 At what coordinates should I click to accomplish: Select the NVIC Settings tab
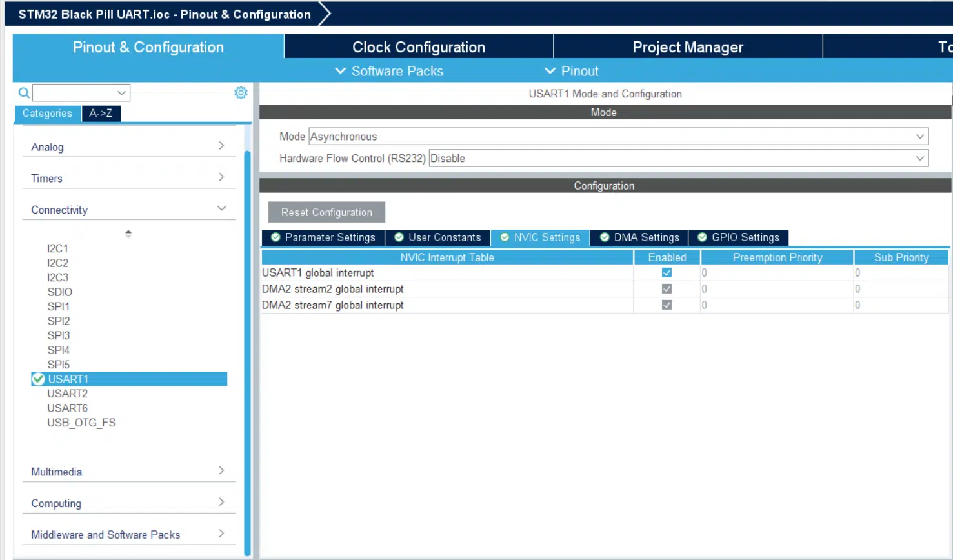pos(540,237)
